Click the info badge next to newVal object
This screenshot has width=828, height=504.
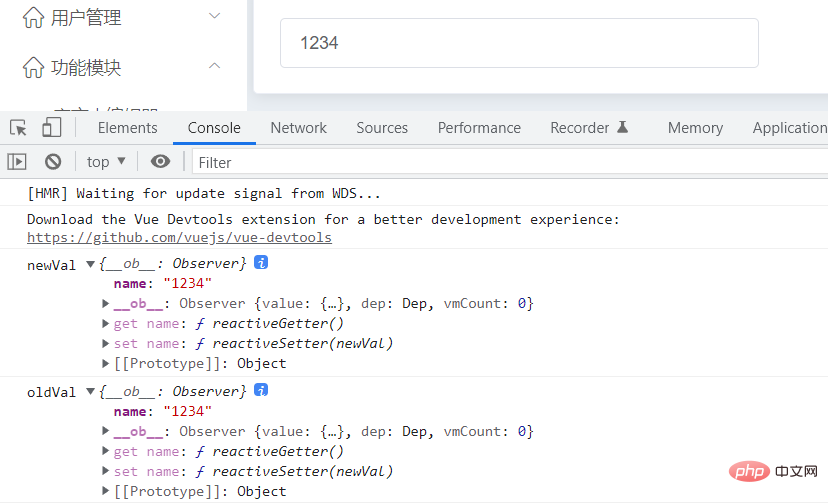261,263
